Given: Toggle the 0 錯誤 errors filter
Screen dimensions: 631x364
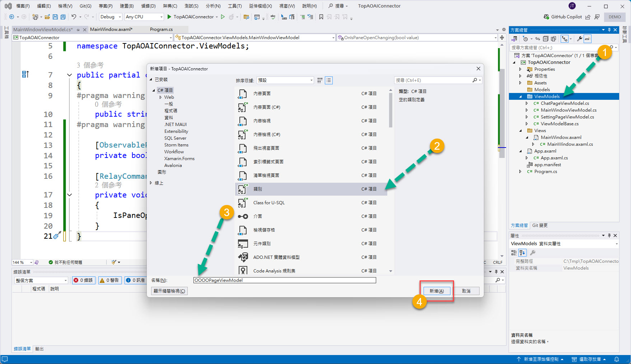Looking at the screenshot, I should point(84,280).
